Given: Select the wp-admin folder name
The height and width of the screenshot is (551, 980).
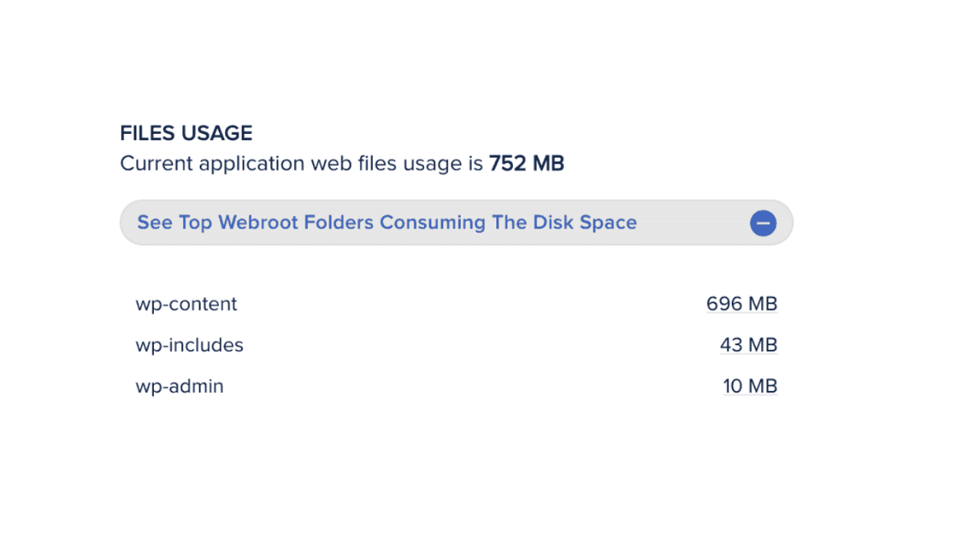Looking at the screenshot, I should pyautogui.click(x=179, y=386).
